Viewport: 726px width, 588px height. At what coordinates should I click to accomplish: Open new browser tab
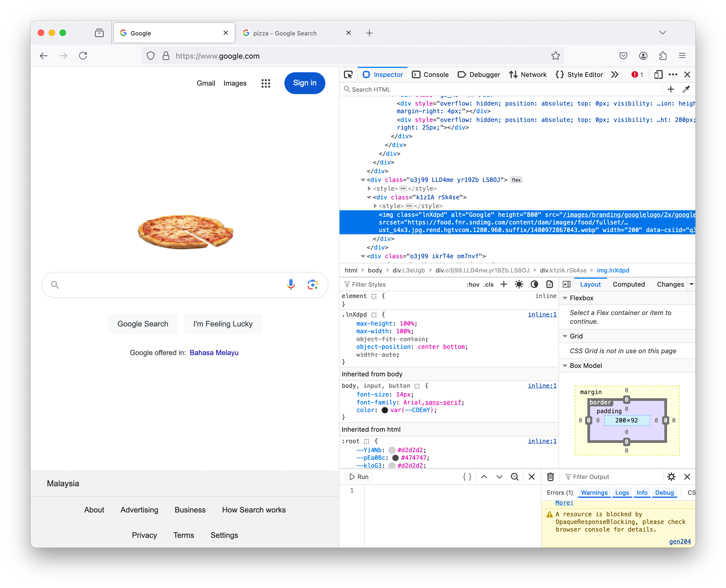(370, 33)
